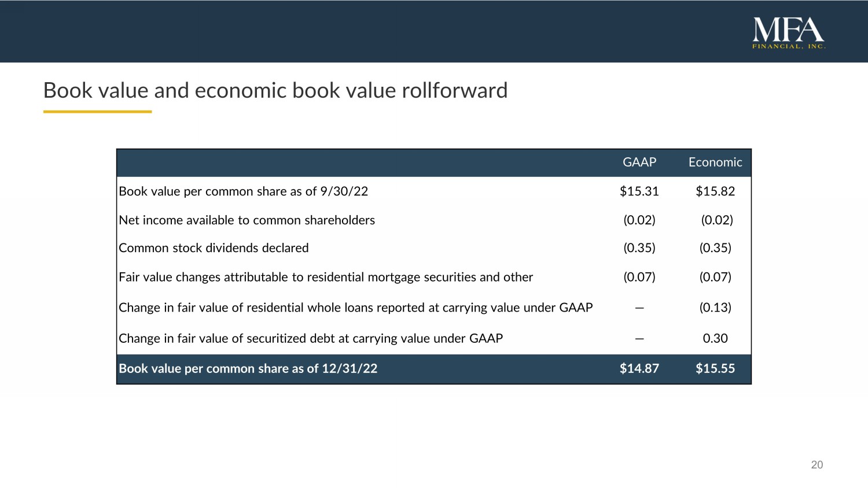This screenshot has height=488, width=868.
Task: Select the Book value as of 12/31/22 label
Action: tap(248, 369)
